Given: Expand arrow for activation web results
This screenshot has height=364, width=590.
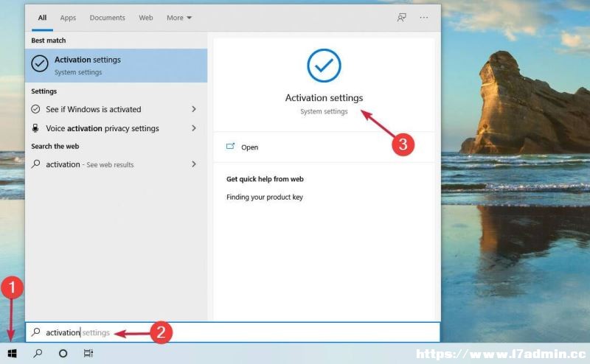Looking at the screenshot, I should (x=194, y=164).
